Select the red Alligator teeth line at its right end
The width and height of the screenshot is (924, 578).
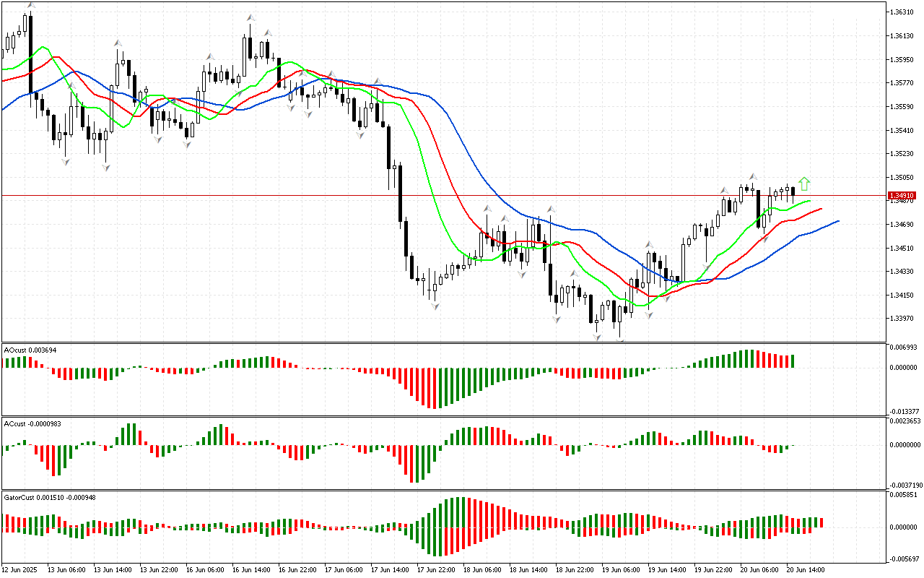pos(821,209)
